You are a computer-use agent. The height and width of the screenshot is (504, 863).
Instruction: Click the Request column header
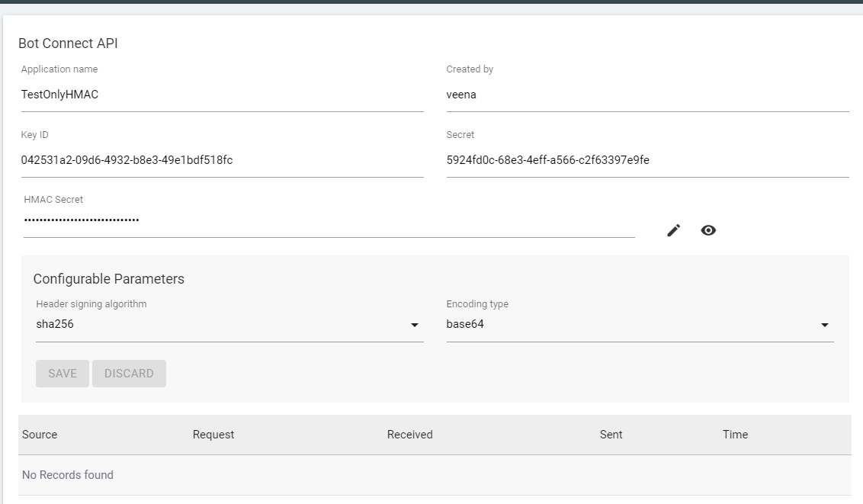[213, 435]
